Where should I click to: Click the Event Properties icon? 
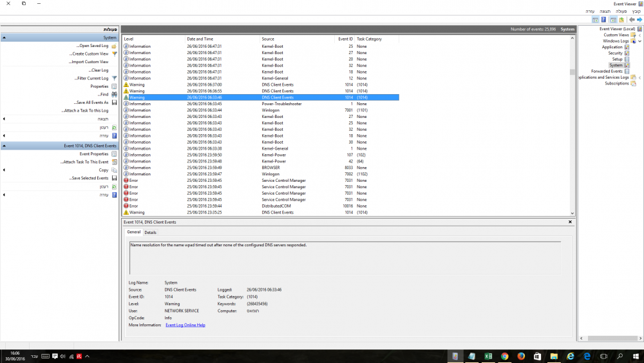(x=114, y=153)
